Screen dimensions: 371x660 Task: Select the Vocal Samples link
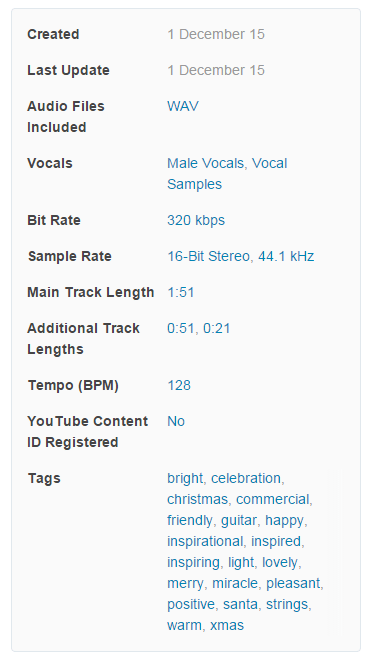click(x=227, y=174)
